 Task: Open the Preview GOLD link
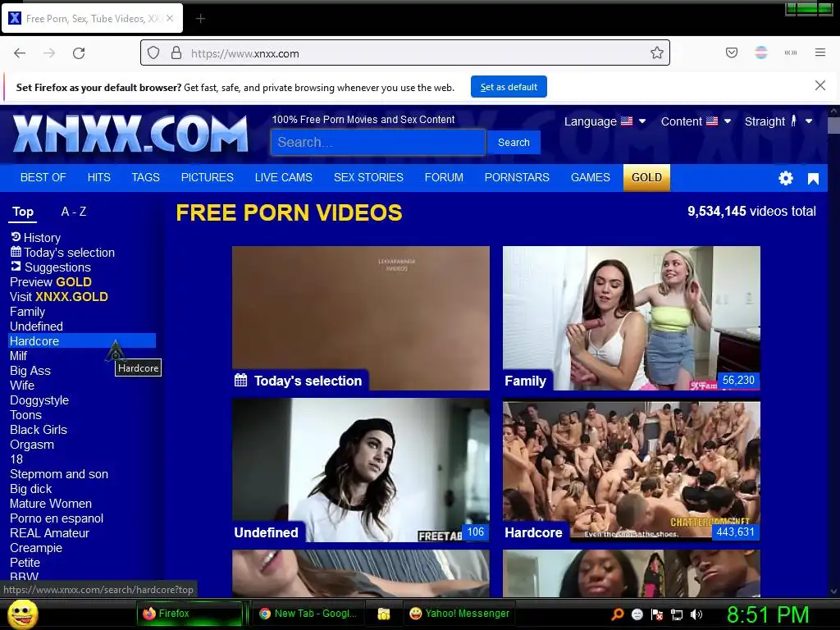pos(50,282)
